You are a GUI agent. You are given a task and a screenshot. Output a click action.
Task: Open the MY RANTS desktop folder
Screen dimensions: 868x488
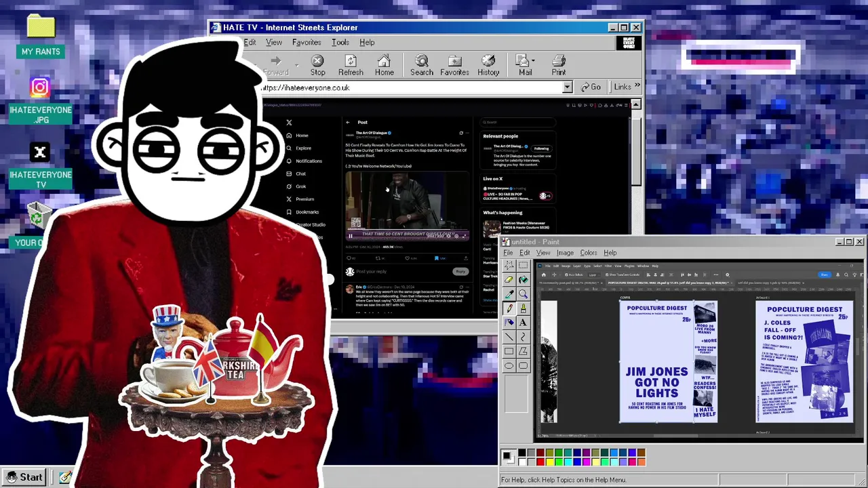(41, 35)
